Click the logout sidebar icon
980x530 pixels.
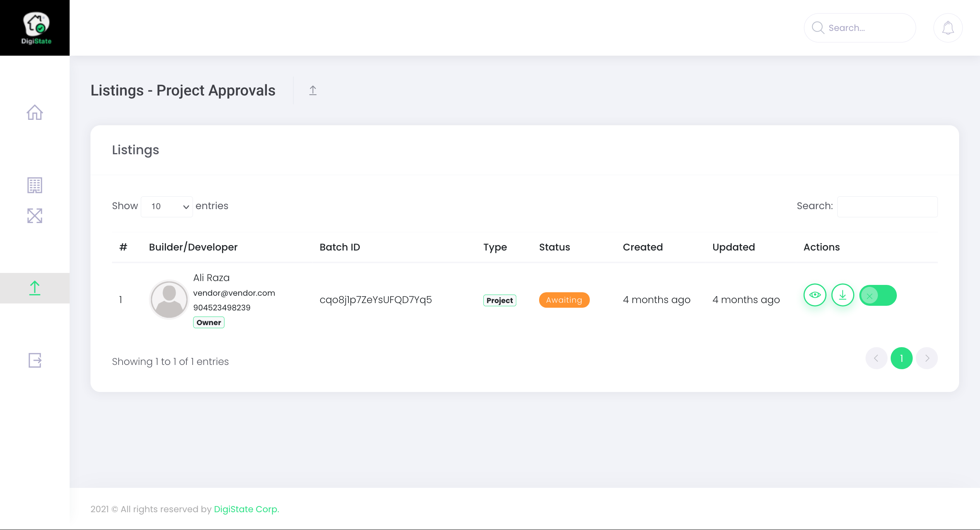35,360
